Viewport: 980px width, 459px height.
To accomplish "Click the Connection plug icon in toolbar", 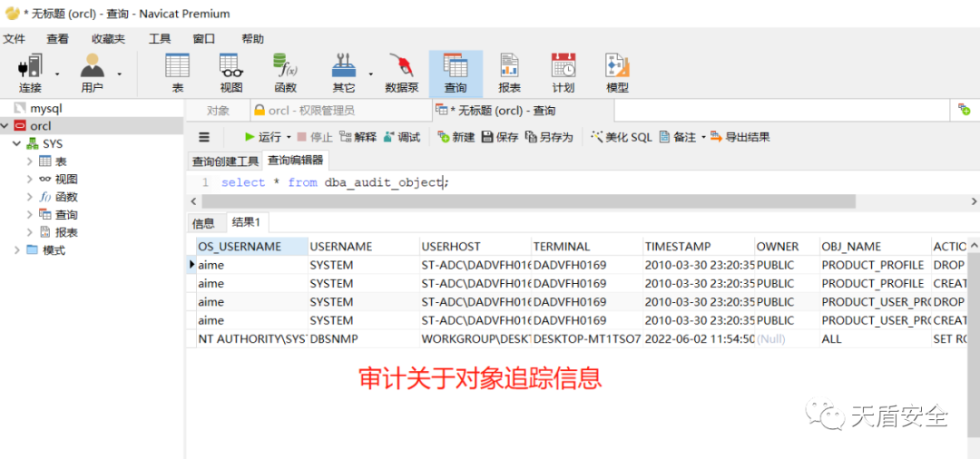I will 30,67.
